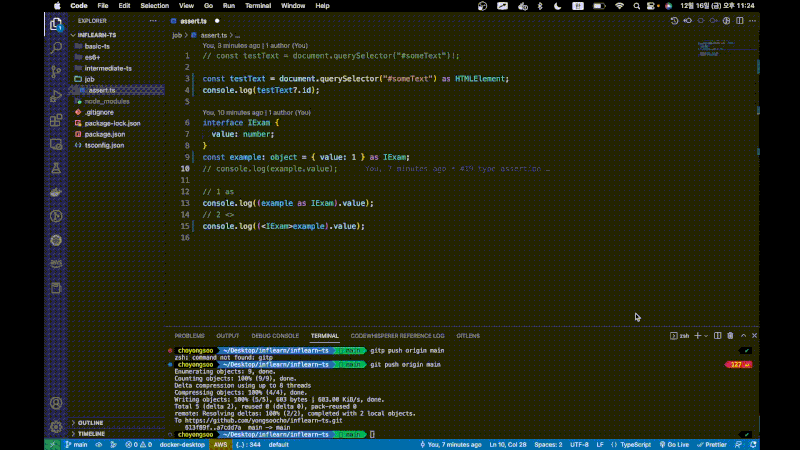The width and height of the screenshot is (800, 450).
Task: Kill terminal with the trash icon
Action: pos(730,336)
